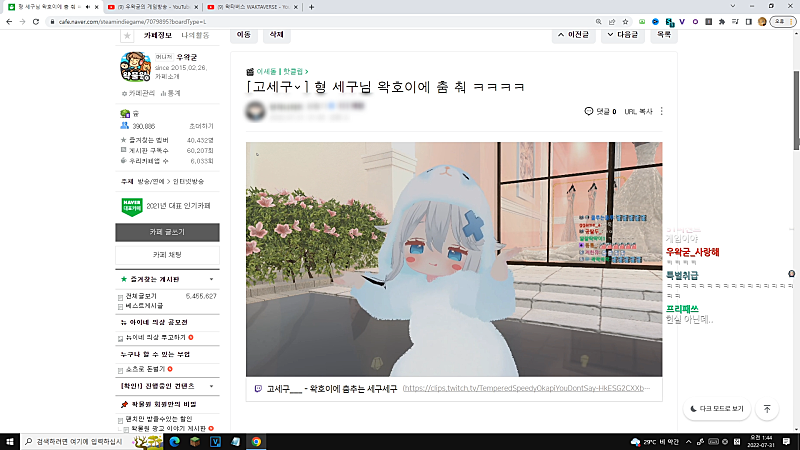Mute the audio-playing Naver Cafe tab
The height and width of the screenshot is (450, 800).
(x=88, y=7)
